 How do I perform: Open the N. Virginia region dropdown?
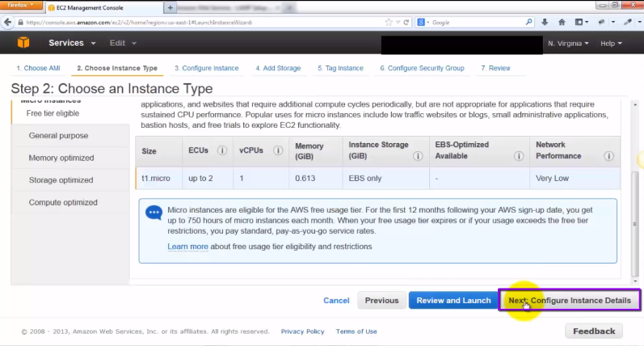(568, 43)
